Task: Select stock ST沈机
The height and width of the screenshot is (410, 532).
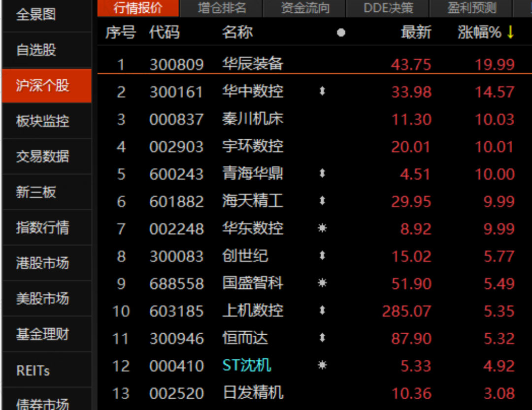Action: (x=247, y=366)
